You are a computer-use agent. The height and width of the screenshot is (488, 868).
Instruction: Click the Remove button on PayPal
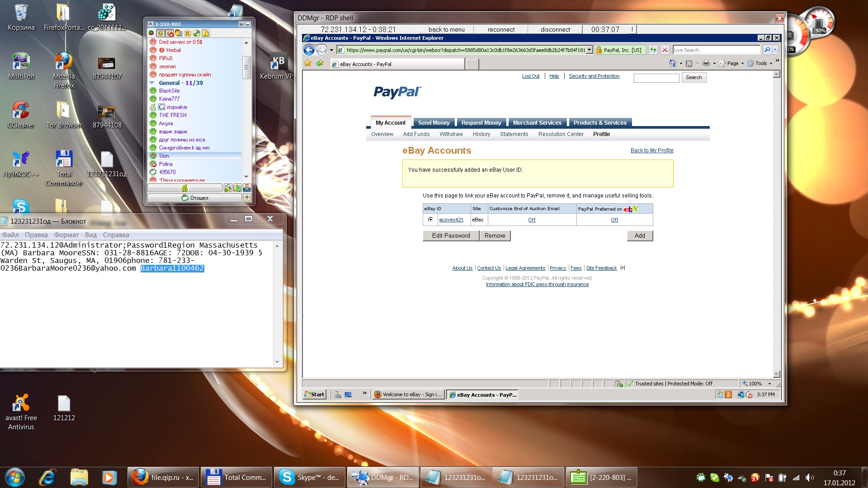(495, 235)
